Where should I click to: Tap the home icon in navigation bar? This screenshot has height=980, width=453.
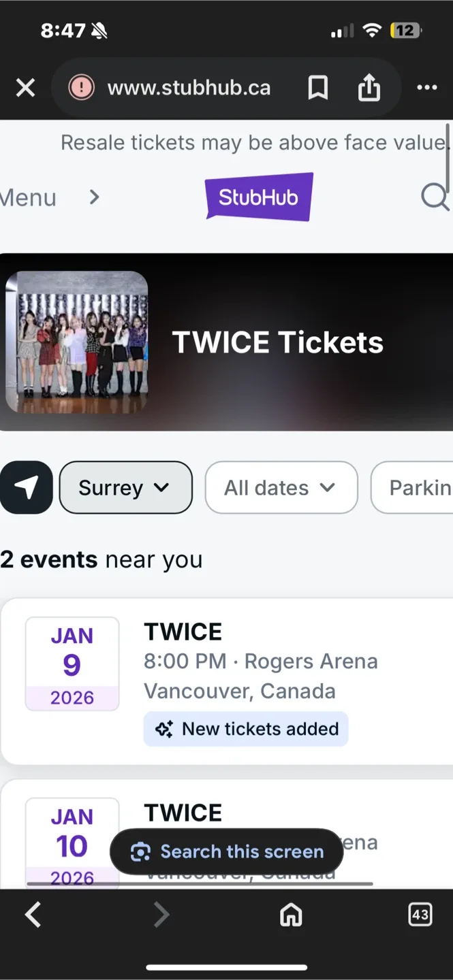click(x=291, y=915)
